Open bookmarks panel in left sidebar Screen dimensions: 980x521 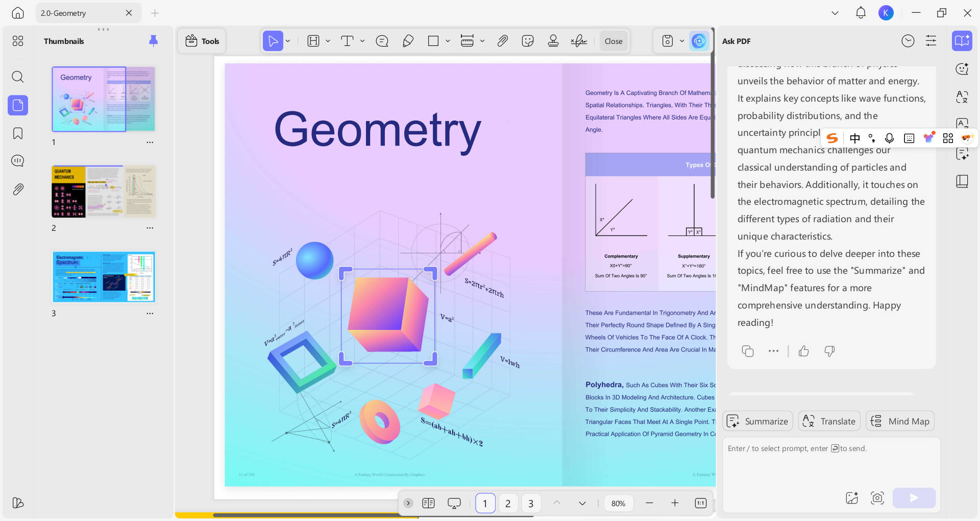pos(18,133)
